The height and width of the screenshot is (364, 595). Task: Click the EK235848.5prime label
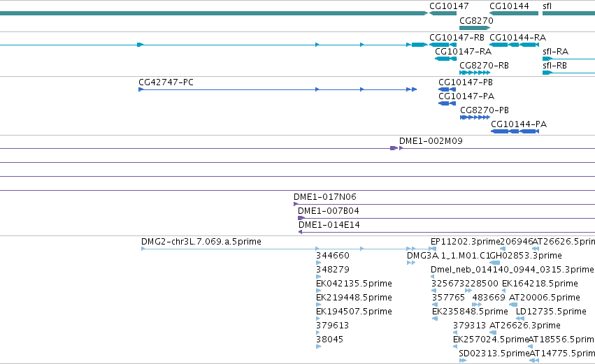pyautogui.click(x=470, y=312)
